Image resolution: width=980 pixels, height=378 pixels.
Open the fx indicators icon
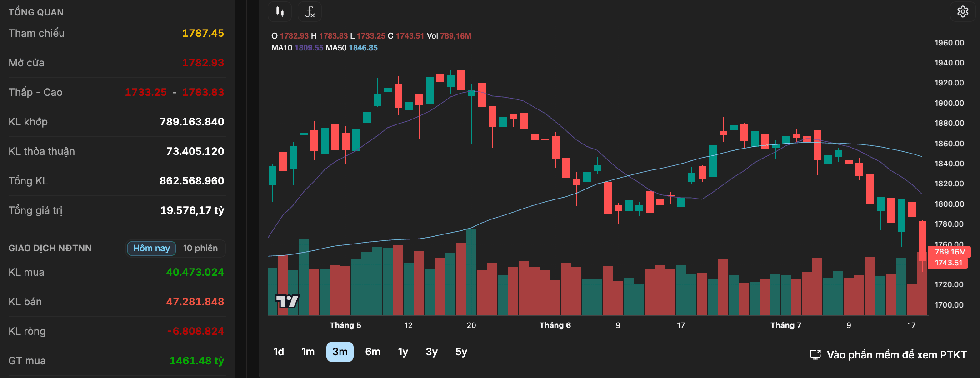pyautogui.click(x=310, y=12)
